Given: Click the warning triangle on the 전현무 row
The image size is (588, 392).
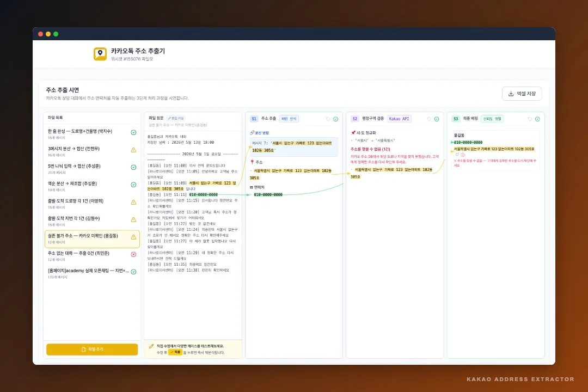Looking at the screenshot, I should click(133, 150).
